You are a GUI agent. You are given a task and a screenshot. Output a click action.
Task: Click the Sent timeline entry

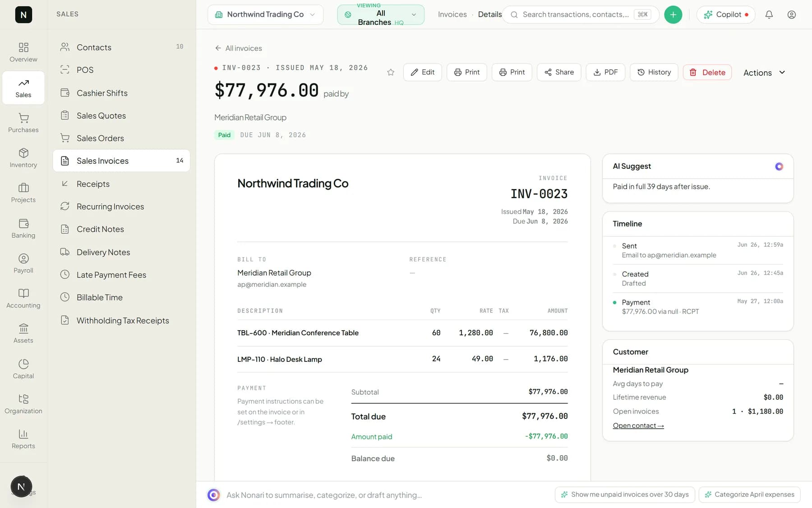point(698,250)
